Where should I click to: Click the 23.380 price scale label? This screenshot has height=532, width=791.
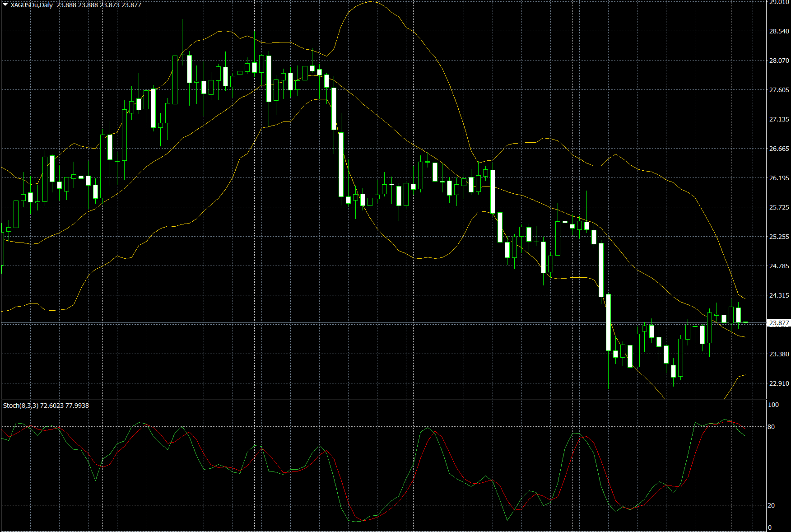pyautogui.click(x=779, y=354)
